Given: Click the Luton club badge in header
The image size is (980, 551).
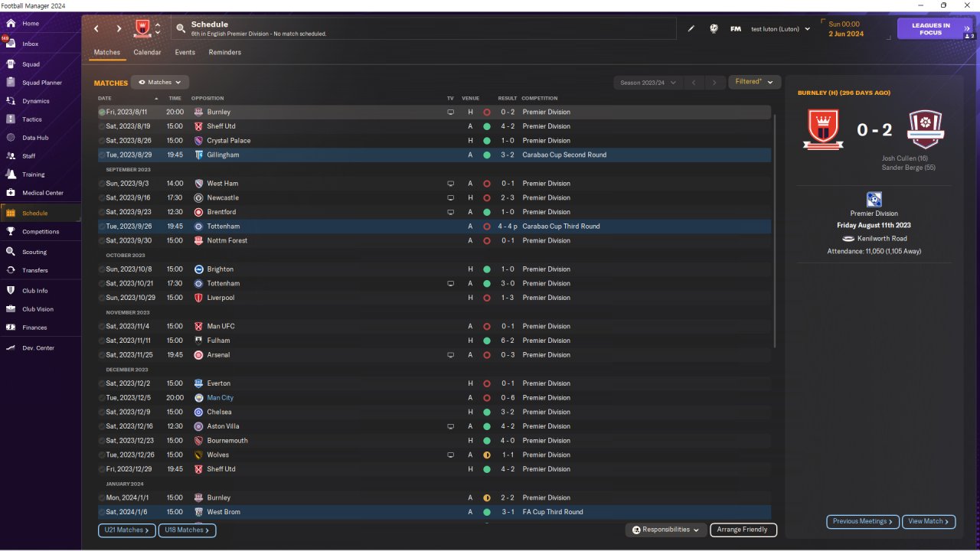Looking at the screenshot, I should [142, 29].
